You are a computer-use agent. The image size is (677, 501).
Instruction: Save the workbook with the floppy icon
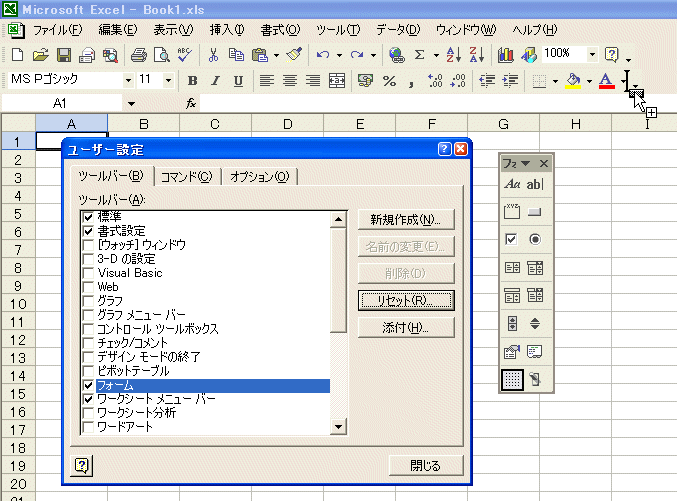pos(64,55)
